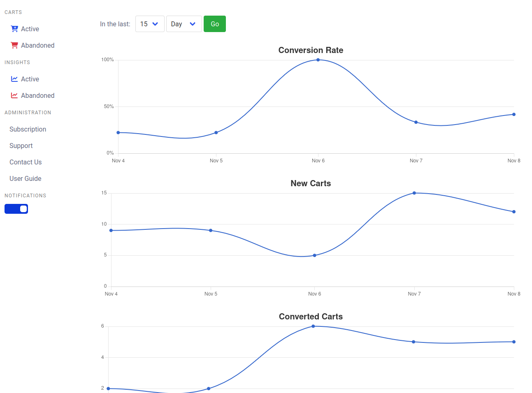Image resolution: width=532 pixels, height=393 pixels.
Task: Open the 15 number dropdown
Action: tap(150, 24)
